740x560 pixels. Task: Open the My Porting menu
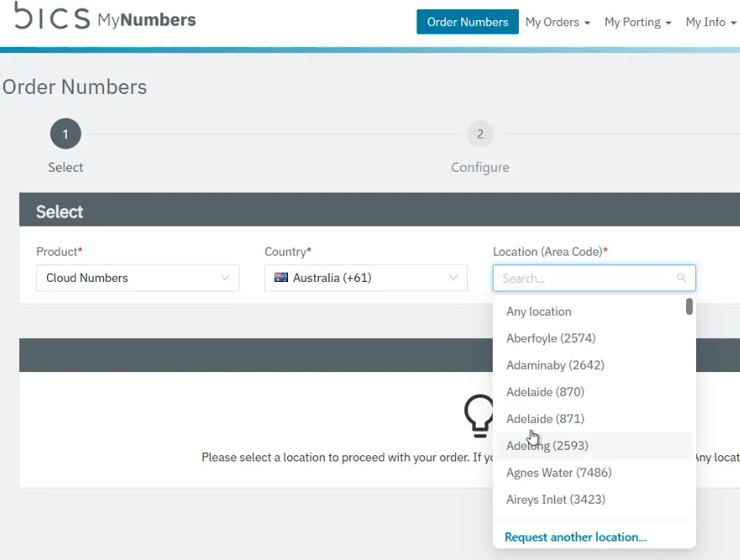638,22
